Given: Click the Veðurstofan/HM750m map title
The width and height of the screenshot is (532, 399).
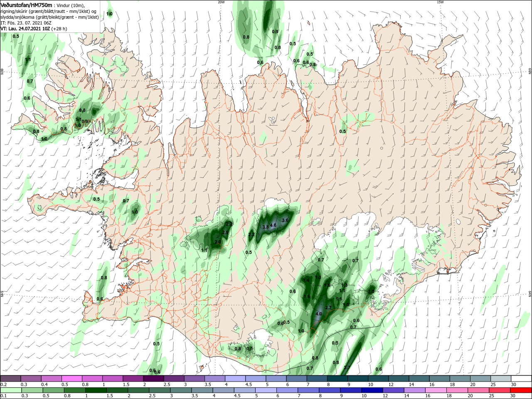Looking at the screenshot, I should coord(26,5).
